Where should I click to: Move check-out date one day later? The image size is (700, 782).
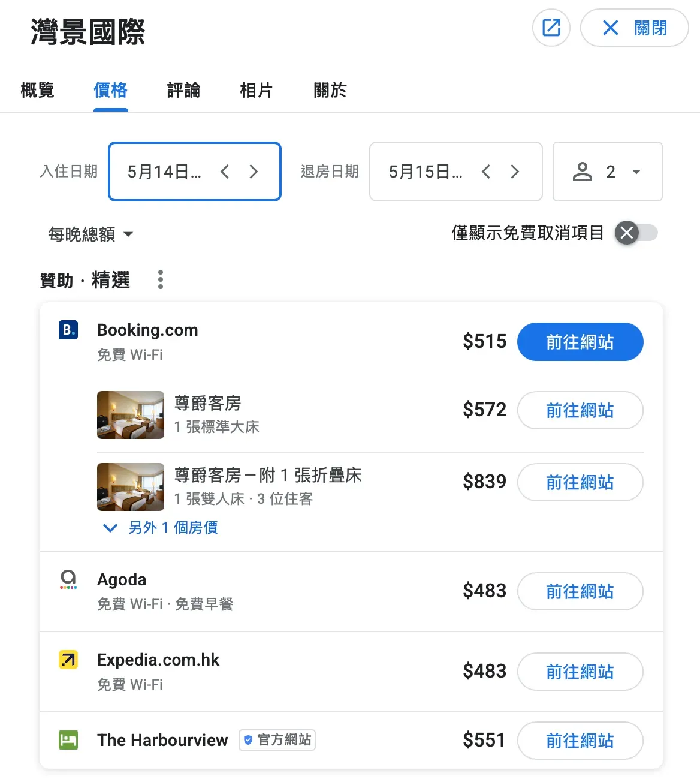click(515, 172)
